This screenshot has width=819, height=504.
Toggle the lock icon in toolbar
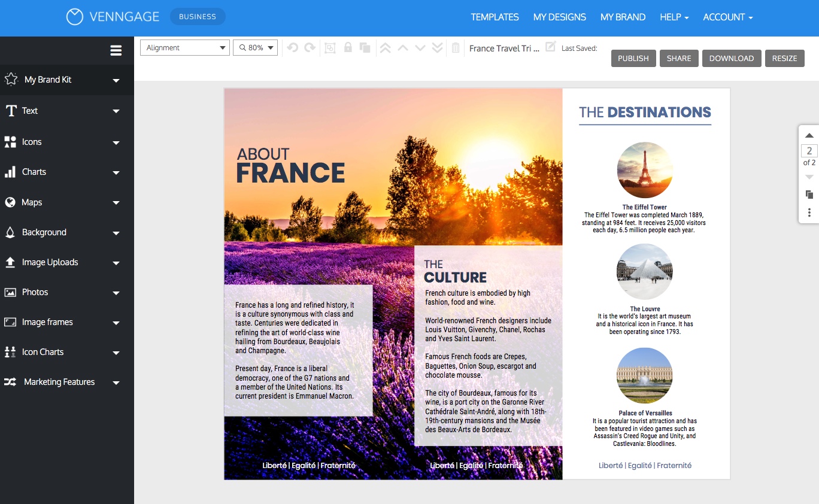tap(348, 48)
